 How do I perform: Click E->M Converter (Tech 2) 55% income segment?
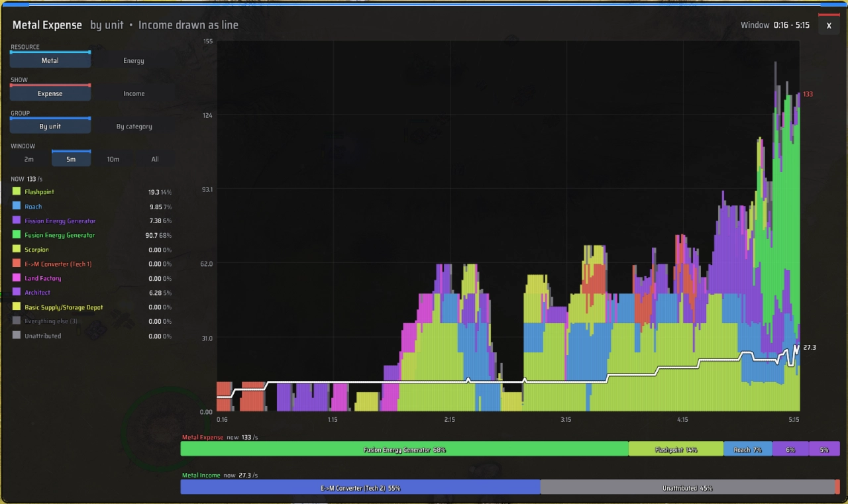360,487
